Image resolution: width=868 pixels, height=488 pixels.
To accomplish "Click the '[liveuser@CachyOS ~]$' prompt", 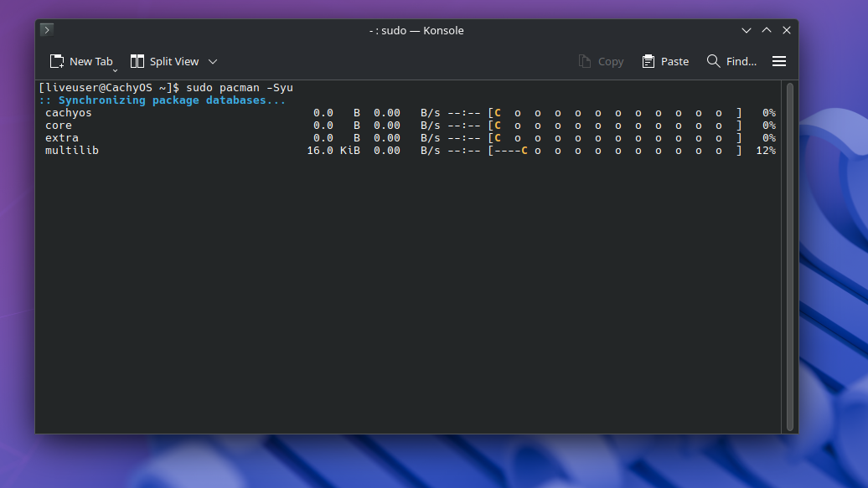I will pos(109,87).
